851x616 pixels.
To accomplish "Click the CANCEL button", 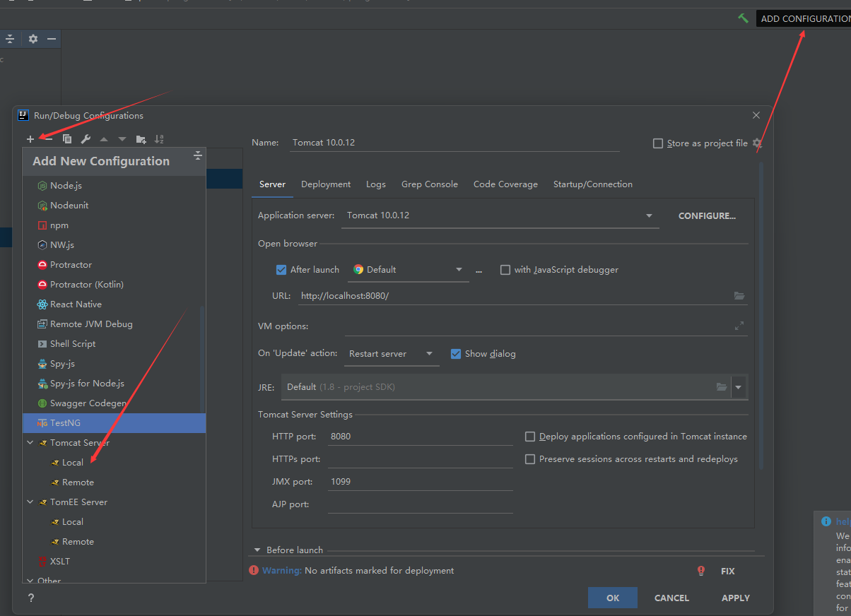I will [x=671, y=598].
